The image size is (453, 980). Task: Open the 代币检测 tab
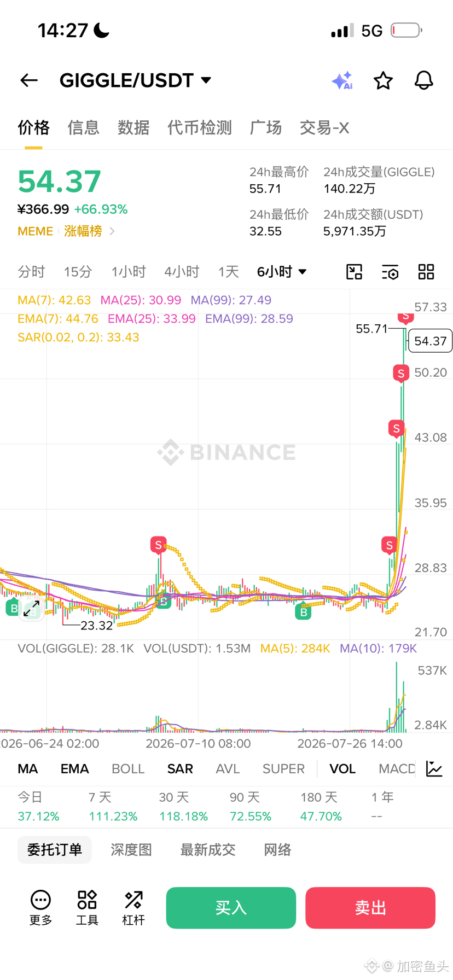click(x=200, y=128)
